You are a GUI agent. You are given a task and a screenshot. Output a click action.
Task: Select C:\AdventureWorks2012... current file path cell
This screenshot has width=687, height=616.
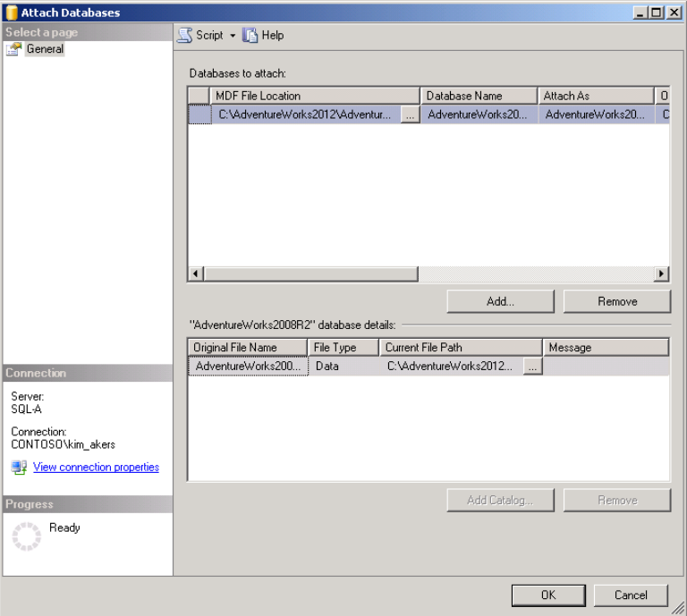(x=451, y=366)
